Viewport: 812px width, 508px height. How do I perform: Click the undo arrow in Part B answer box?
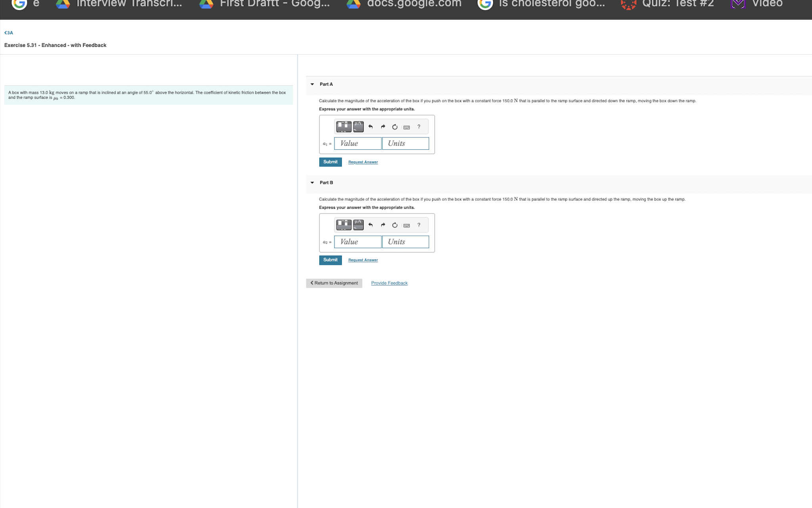point(370,225)
